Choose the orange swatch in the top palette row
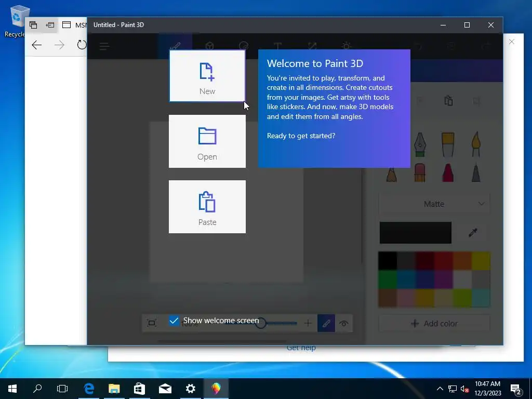The height and width of the screenshot is (399, 532). 462,261
